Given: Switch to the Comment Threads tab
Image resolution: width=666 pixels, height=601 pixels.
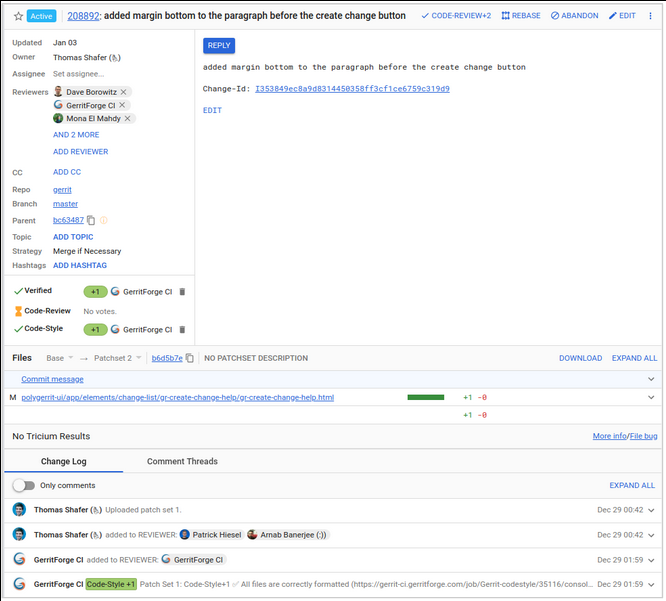Looking at the screenshot, I should click(182, 461).
